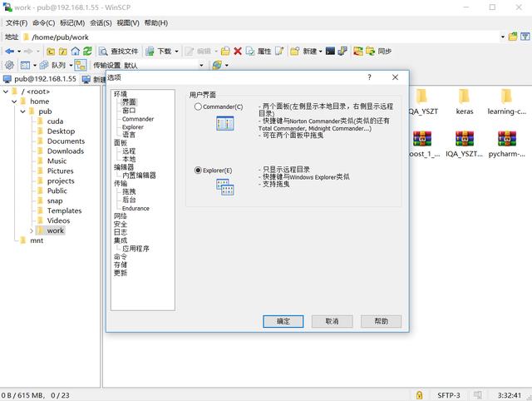This screenshot has width=532, height=401.
Task: Open in PuTTY icon
Action: 342,52
